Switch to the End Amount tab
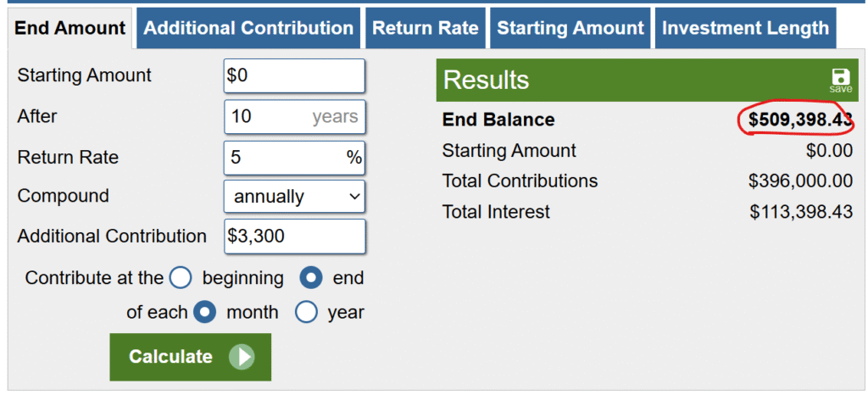Image resolution: width=868 pixels, height=406 pixels. point(70,28)
